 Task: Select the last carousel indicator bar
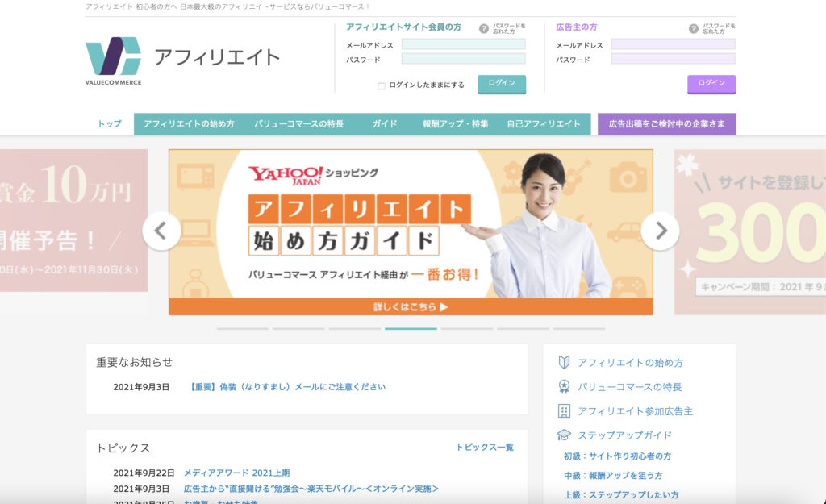(x=578, y=329)
